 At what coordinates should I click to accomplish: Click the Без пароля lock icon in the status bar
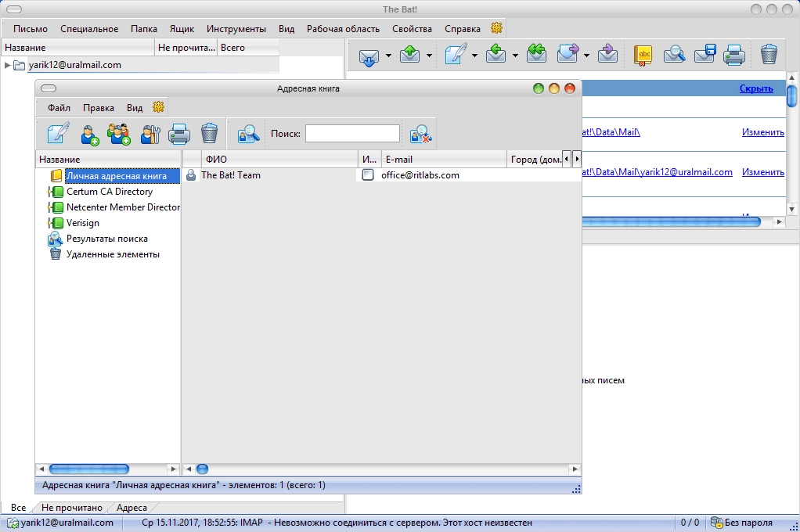pos(716,523)
